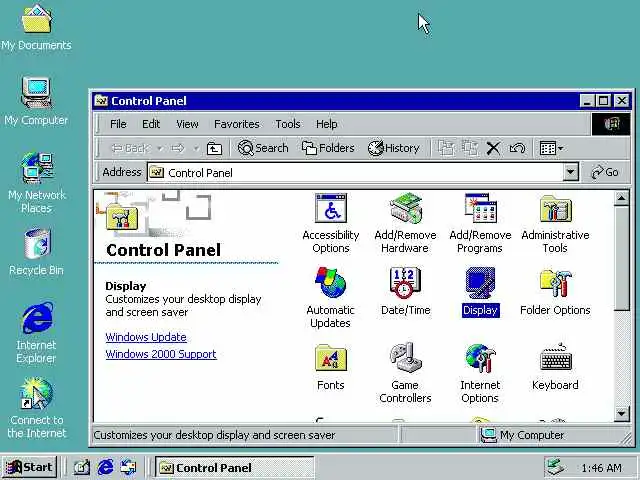The height and width of the screenshot is (480, 640).
Task: Open the Start menu
Action: click(x=29, y=467)
